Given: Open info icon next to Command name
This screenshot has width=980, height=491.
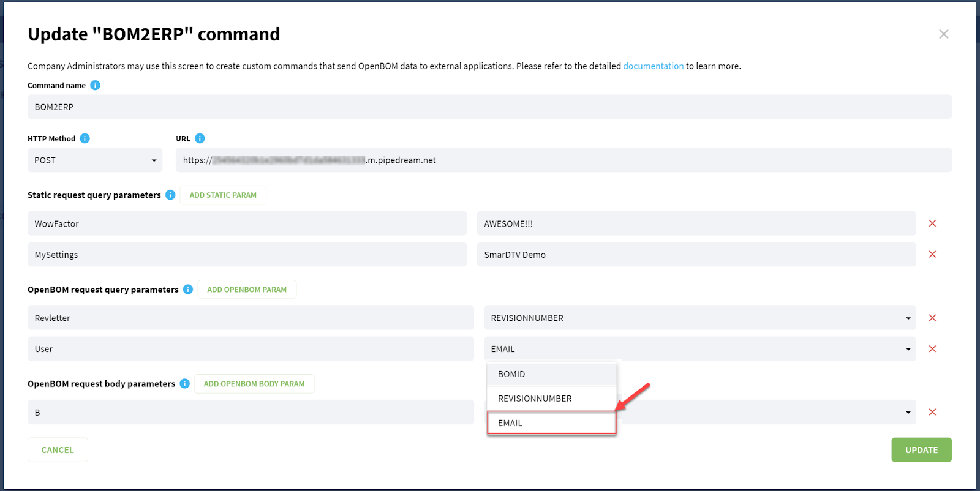Looking at the screenshot, I should click(95, 85).
